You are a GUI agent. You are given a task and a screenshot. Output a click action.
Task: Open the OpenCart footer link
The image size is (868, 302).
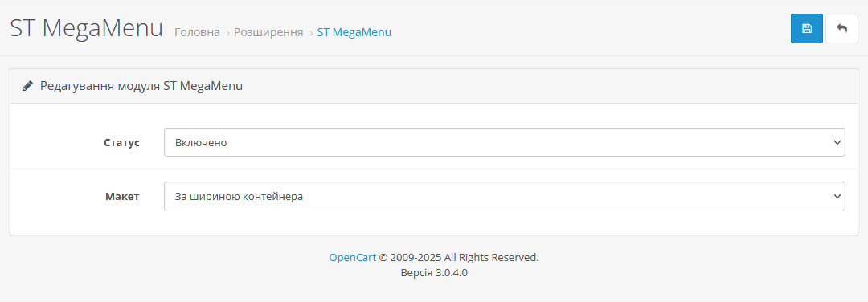(353, 257)
